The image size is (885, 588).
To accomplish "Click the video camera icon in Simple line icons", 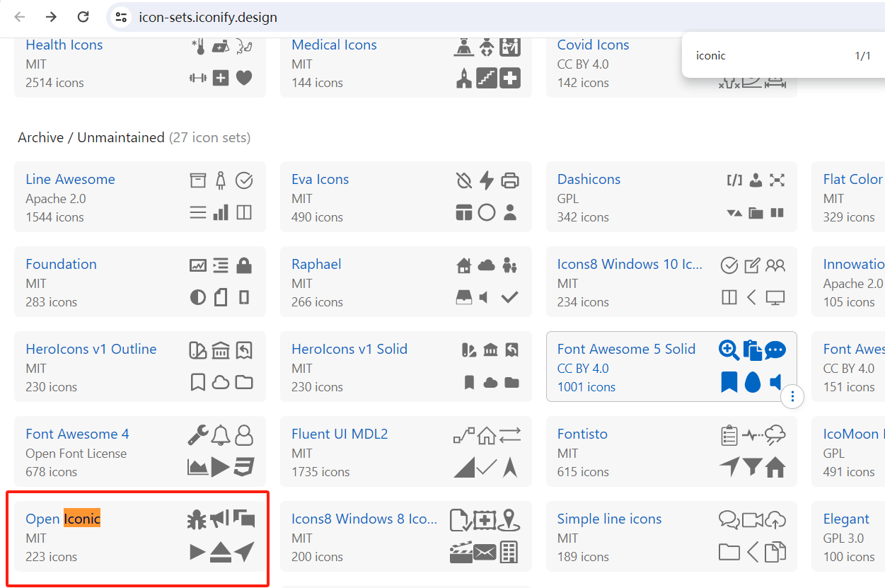I will coord(753,520).
